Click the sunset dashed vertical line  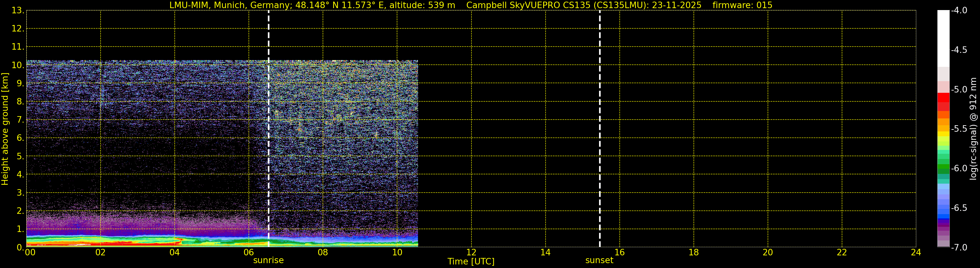600,129
